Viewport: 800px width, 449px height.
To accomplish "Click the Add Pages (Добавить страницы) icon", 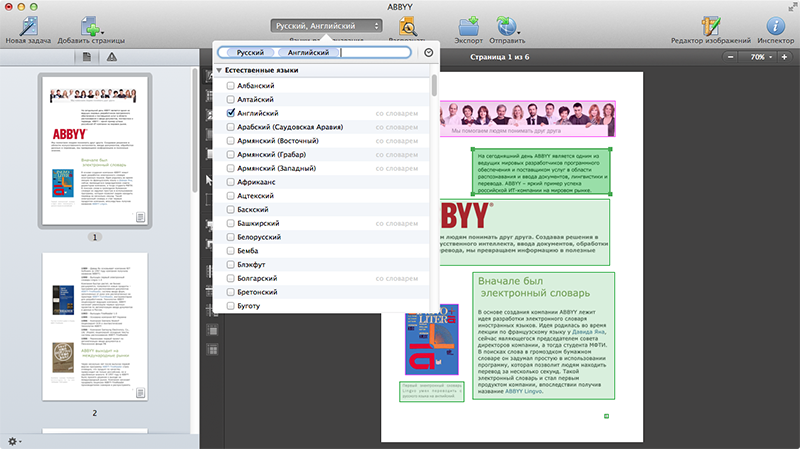I will pyautogui.click(x=90, y=24).
